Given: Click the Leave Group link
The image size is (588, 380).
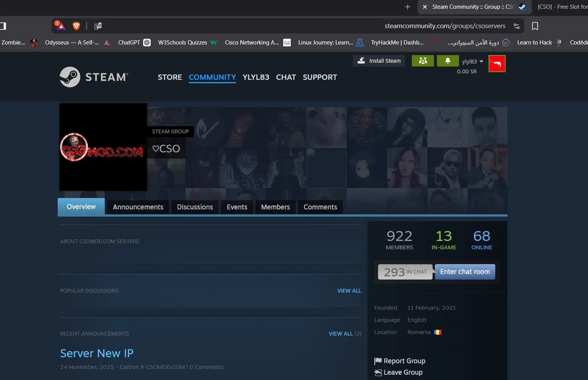Looking at the screenshot, I should tap(403, 372).
